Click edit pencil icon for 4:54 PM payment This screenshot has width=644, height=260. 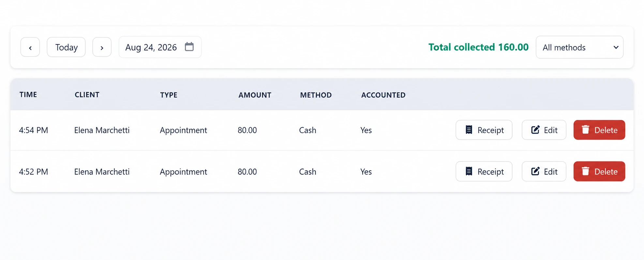(x=535, y=130)
